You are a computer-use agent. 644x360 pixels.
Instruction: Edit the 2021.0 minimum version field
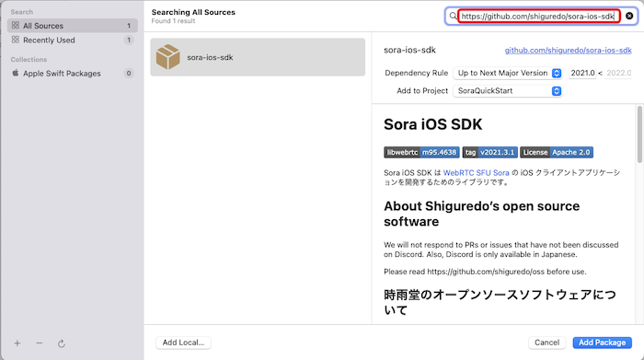(582, 73)
